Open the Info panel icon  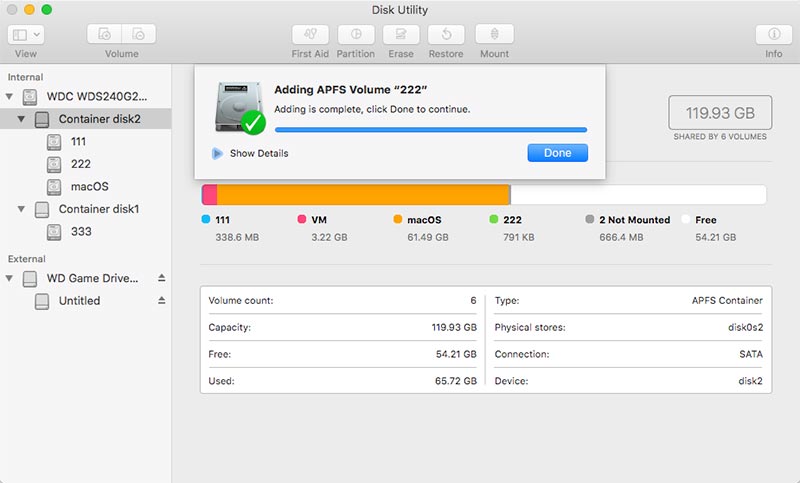coord(773,34)
